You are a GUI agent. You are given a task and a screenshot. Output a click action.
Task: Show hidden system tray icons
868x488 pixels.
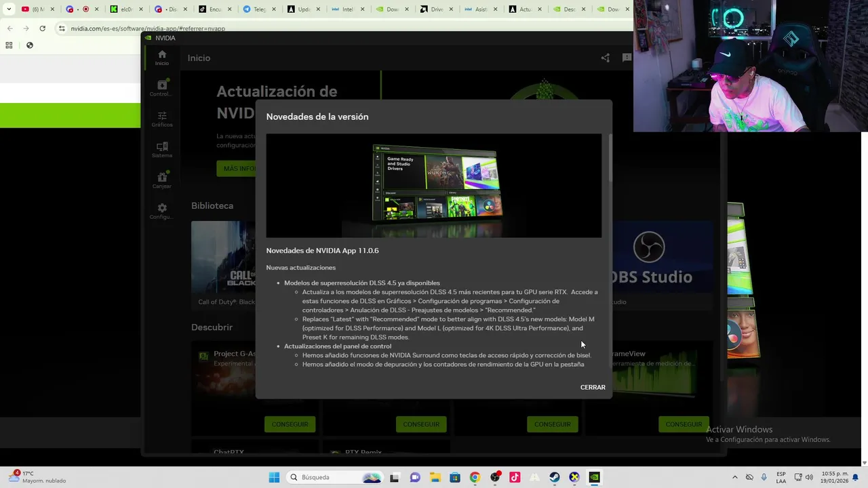coord(734,477)
